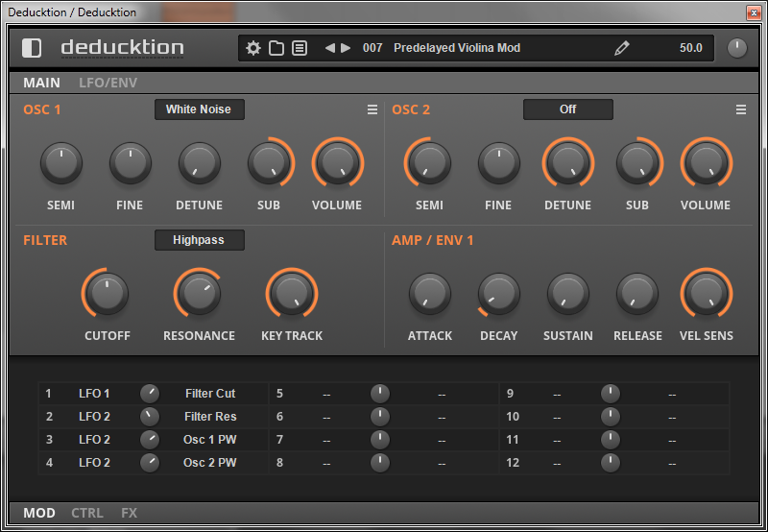This screenshot has height=532, width=768.
Task: Open the Filter type Highpass dropdown
Action: [199, 240]
